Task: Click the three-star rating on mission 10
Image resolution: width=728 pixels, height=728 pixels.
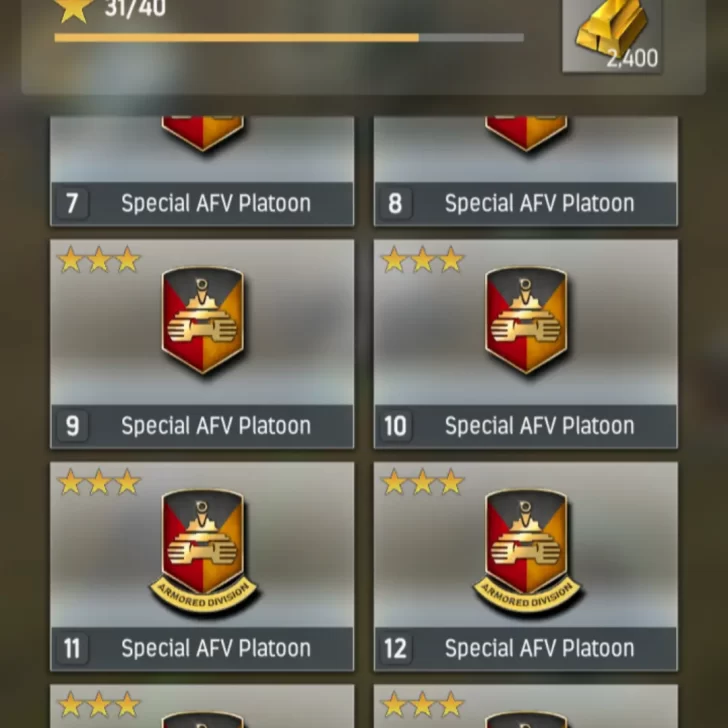Action: pyautogui.click(x=422, y=260)
